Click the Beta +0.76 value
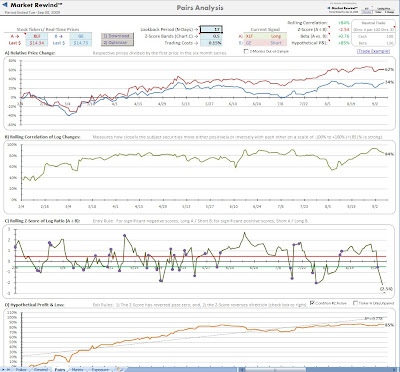This screenshot has height=372, width=400. point(343,36)
